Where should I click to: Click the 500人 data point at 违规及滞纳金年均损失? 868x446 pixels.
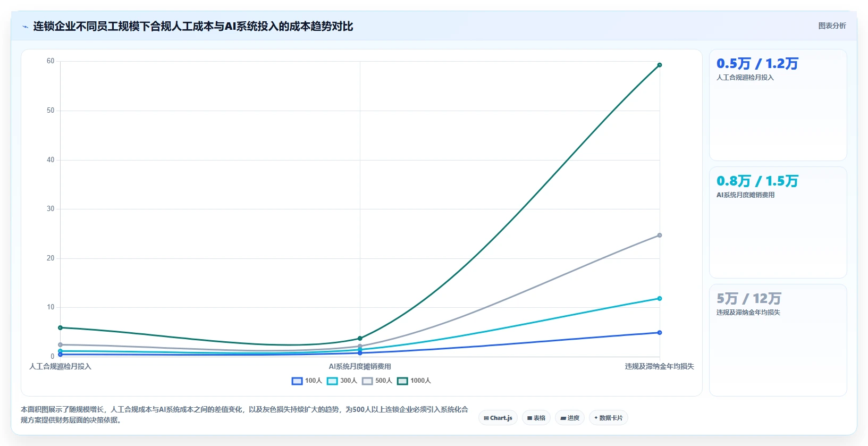click(660, 235)
